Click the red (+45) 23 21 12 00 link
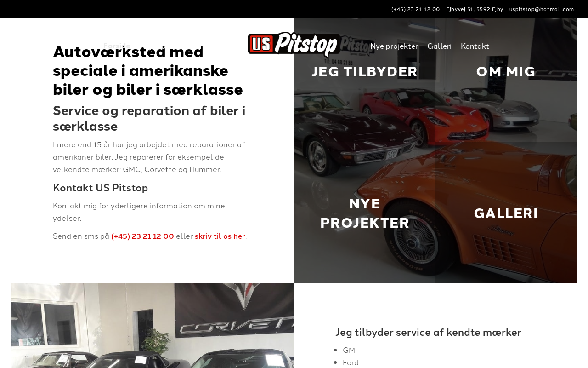 (x=142, y=236)
